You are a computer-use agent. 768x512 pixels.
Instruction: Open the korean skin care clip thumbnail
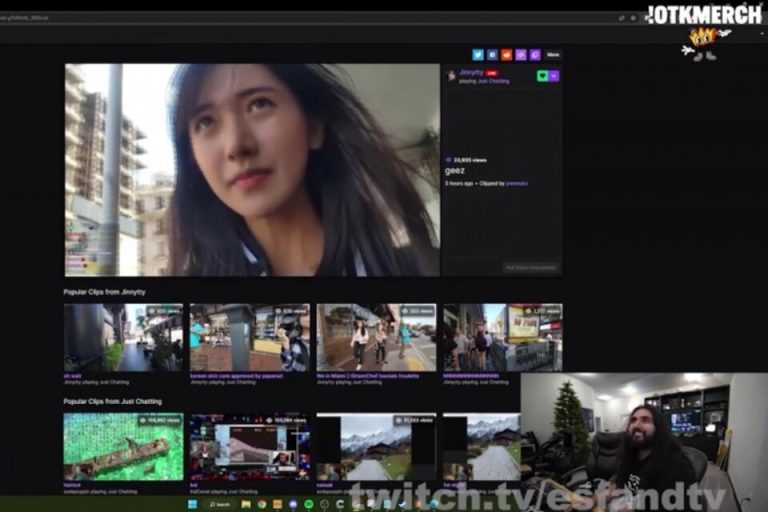pos(249,338)
